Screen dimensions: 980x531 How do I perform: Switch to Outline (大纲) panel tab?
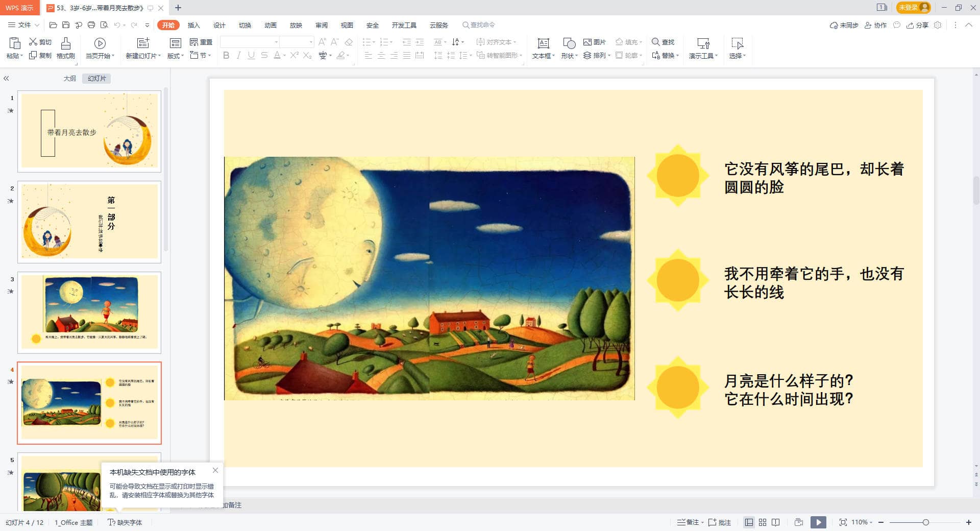click(x=70, y=78)
